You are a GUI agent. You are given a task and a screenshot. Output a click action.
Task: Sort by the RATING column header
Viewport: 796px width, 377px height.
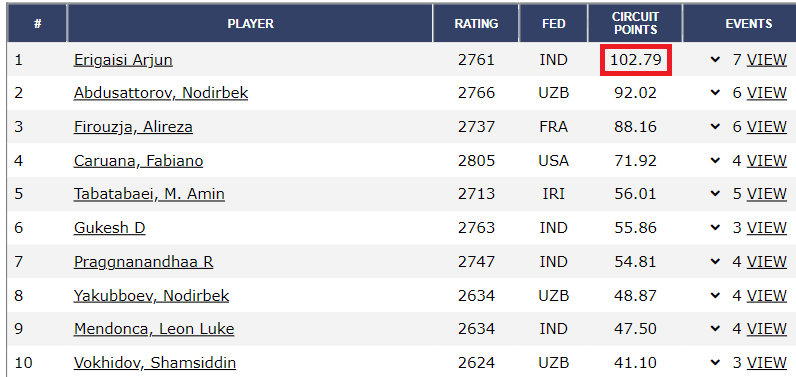pos(476,23)
